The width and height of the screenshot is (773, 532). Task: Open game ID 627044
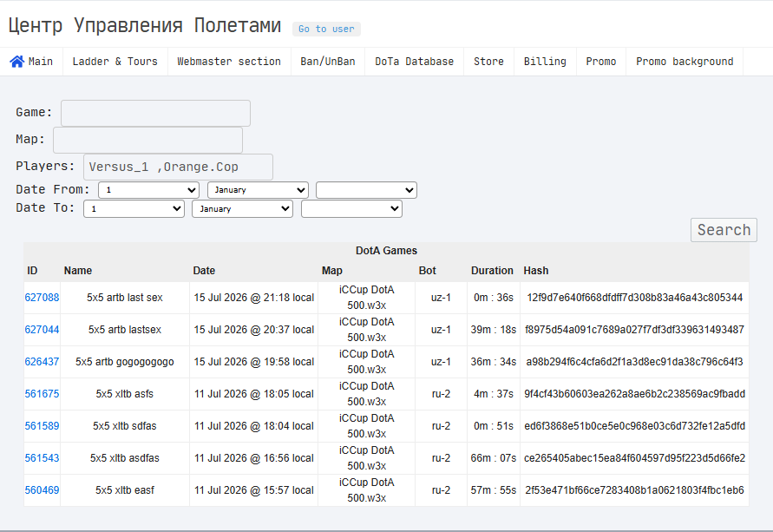[x=42, y=330]
